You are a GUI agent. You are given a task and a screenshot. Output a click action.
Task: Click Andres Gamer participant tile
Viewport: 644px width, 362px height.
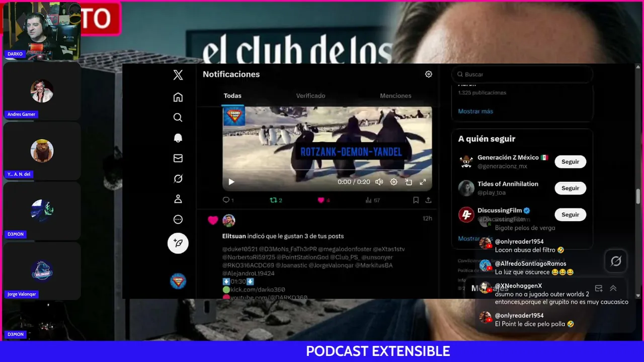click(42, 92)
